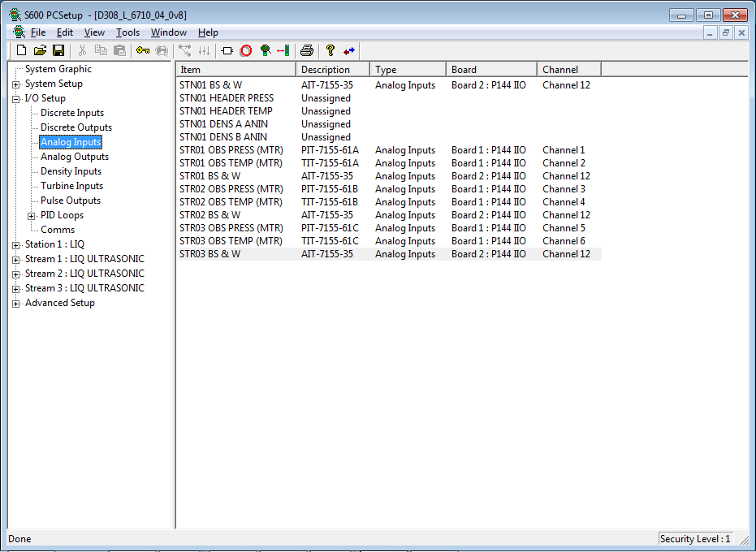This screenshot has height=552, width=756.
Task: Click the PIT-7155-61C description cell
Action: point(330,228)
